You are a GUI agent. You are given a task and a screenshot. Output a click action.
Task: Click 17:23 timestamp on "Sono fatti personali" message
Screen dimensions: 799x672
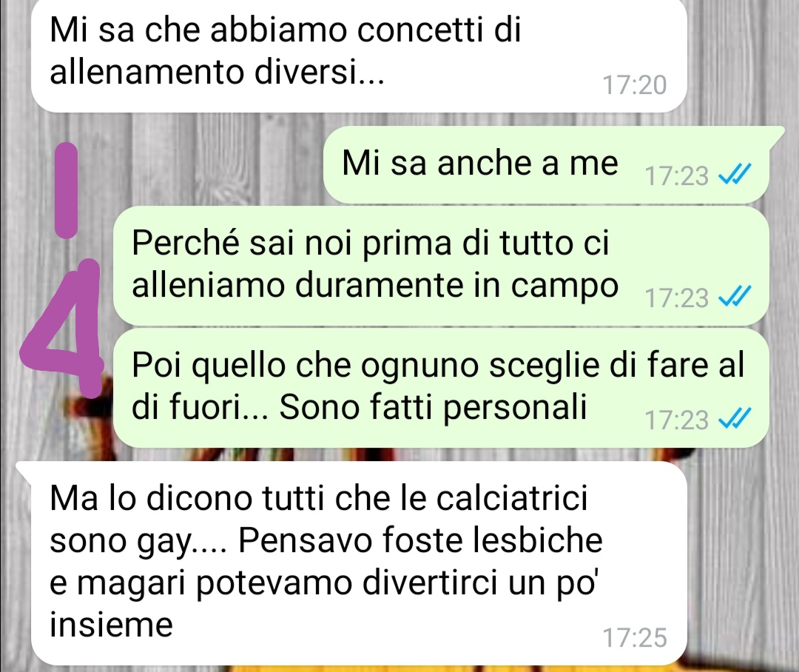676,420
